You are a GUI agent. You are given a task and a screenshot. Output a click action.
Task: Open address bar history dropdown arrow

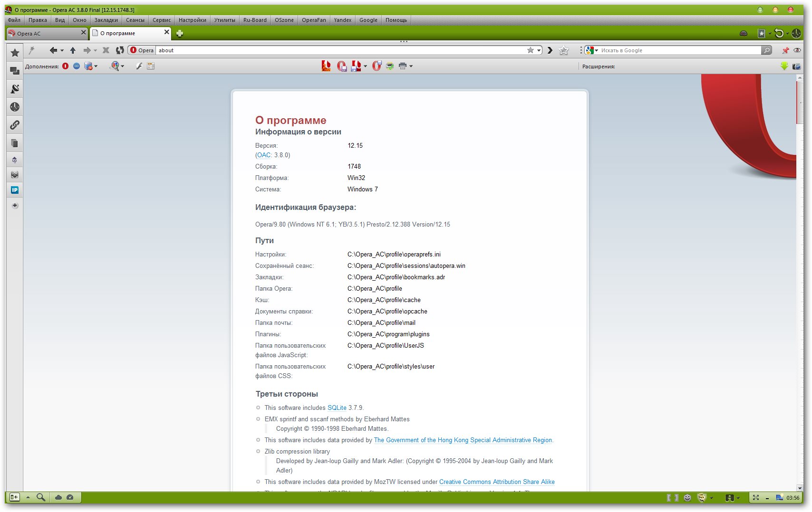point(539,50)
